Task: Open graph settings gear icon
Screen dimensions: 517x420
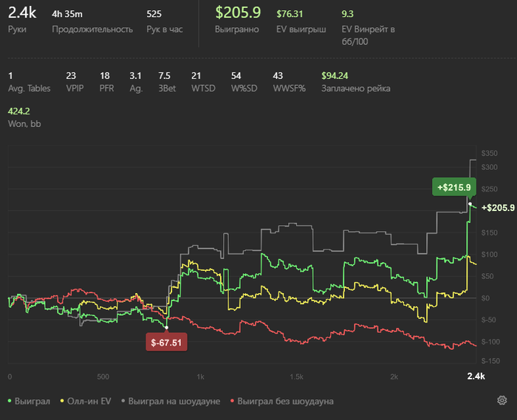Action: click(501, 401)
